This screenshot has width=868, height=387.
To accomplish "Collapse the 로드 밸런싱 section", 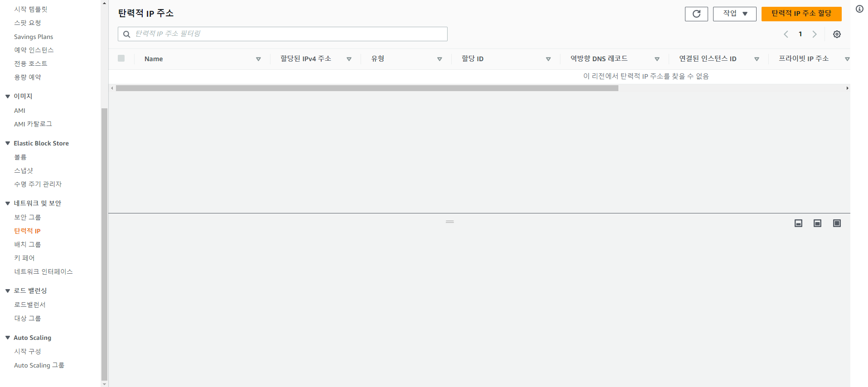I will tap(8, 290).
